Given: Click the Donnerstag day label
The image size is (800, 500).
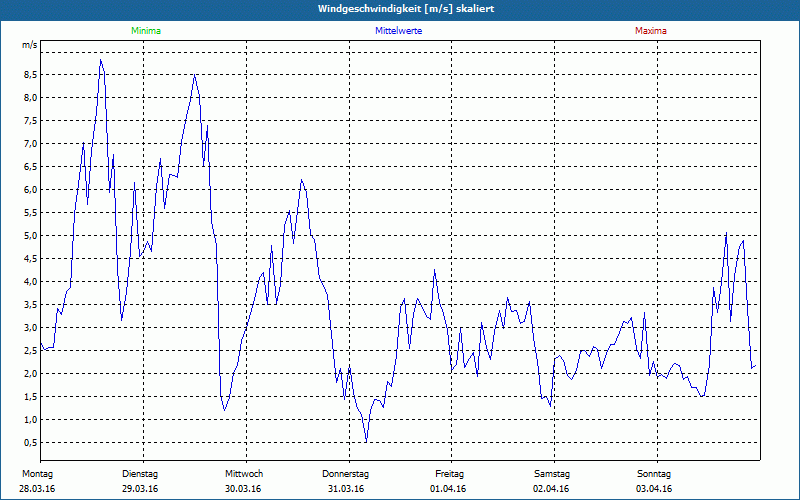Looking at the screenshot, I should coord(345,474).
